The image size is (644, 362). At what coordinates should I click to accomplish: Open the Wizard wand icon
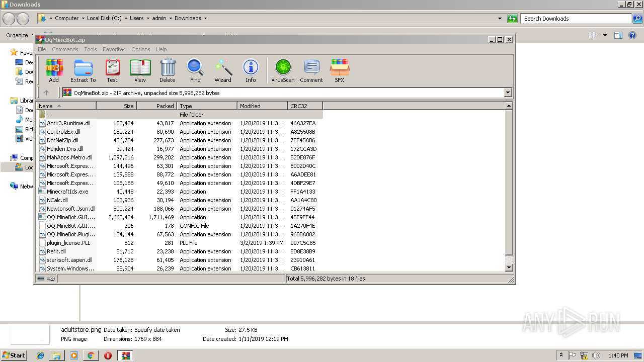tap(223, 70)
